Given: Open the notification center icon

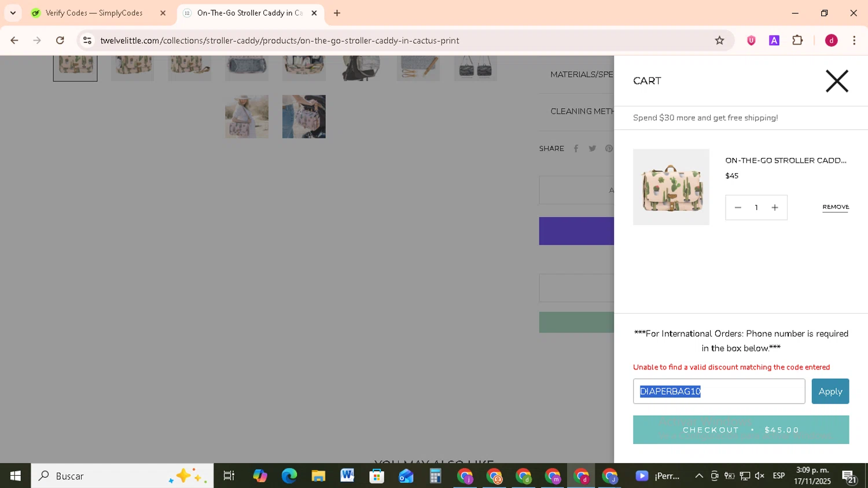Looking at the screenshot, I should coord(849,476).
